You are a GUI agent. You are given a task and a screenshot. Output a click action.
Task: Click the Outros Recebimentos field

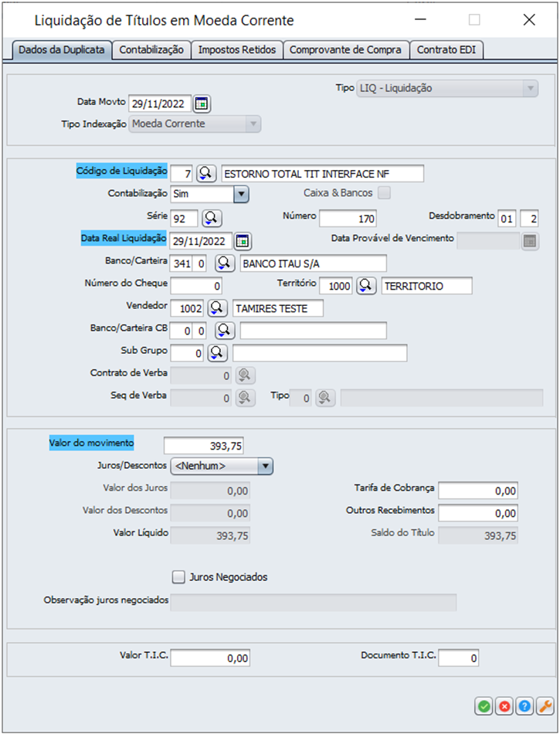[478, 513]
